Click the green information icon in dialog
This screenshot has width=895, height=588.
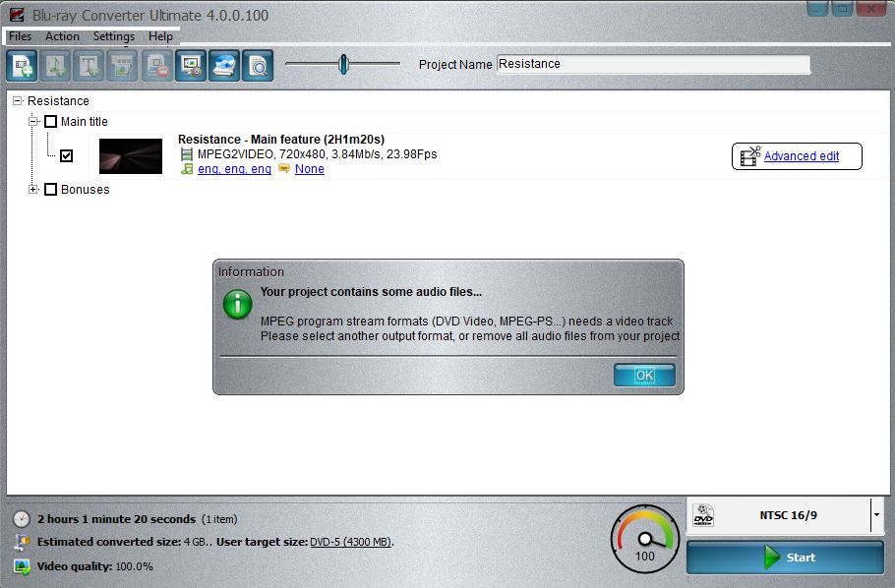(x=237, y=304)
